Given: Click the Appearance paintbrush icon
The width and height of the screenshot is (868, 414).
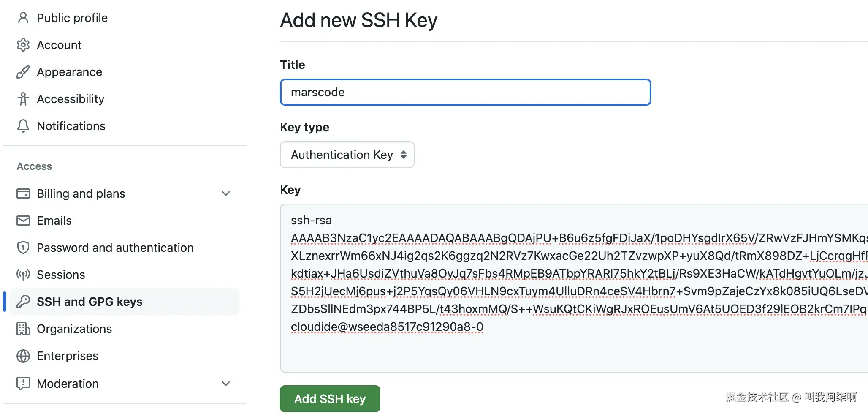Looking at the screenshot, I should click(x=23, y=72).
